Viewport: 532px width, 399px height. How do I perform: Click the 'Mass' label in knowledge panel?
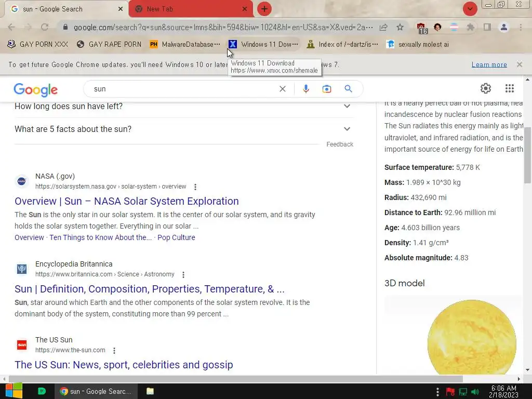click(394, 182)
